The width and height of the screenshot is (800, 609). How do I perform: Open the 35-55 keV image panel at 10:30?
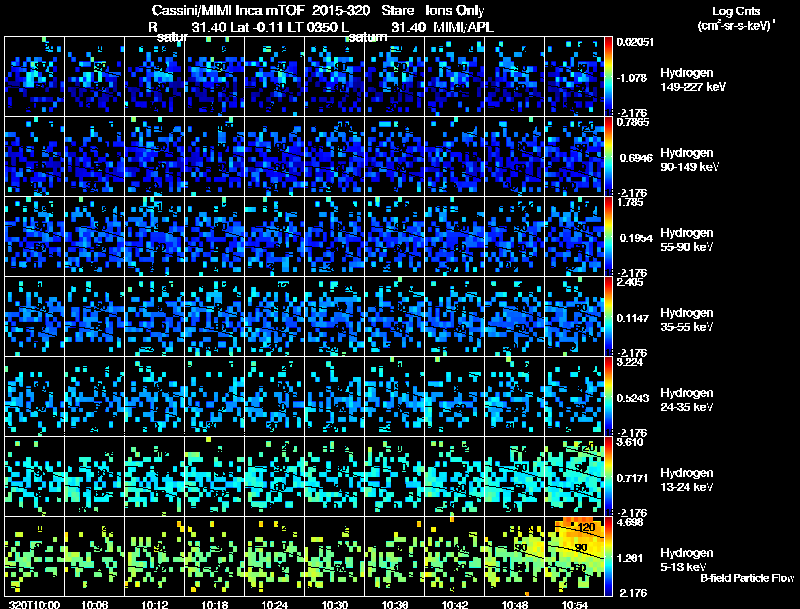point(335,316)
